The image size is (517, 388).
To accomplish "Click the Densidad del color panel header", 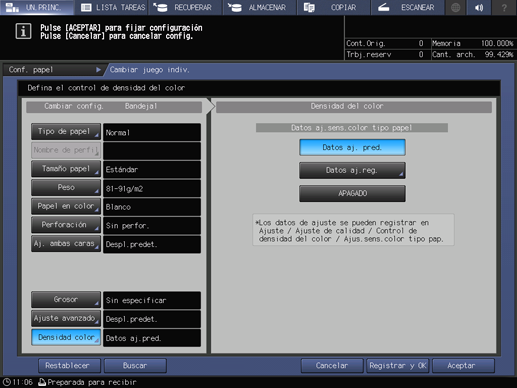I will click(354, 106).
